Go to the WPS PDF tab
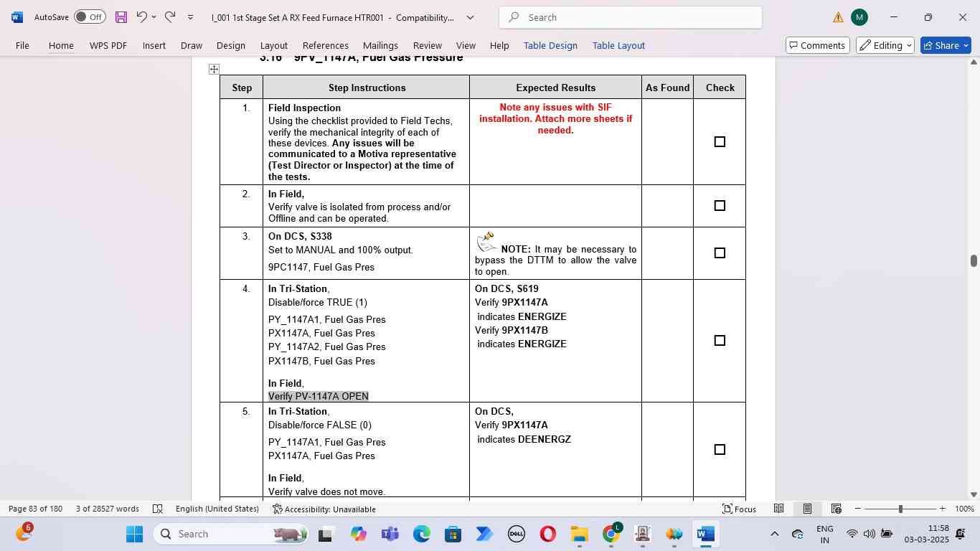The image size is (980, 551). tap(108, 45)
